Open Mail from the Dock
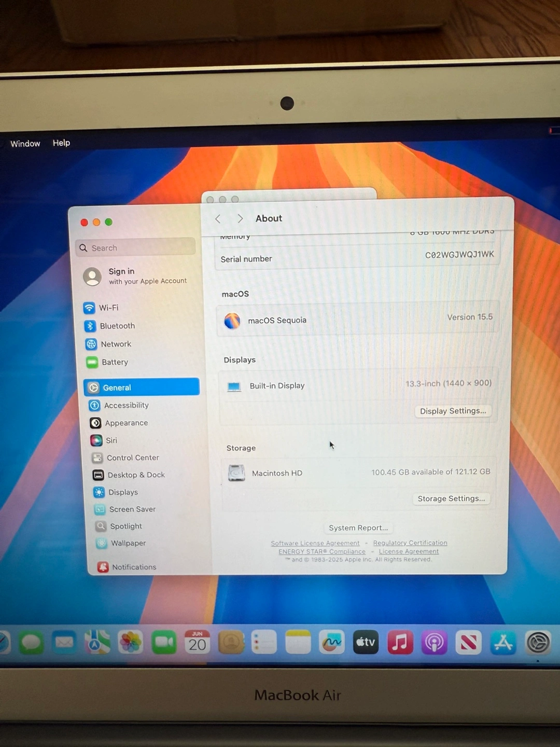The image size is (560, 747). tap(64, 643)
